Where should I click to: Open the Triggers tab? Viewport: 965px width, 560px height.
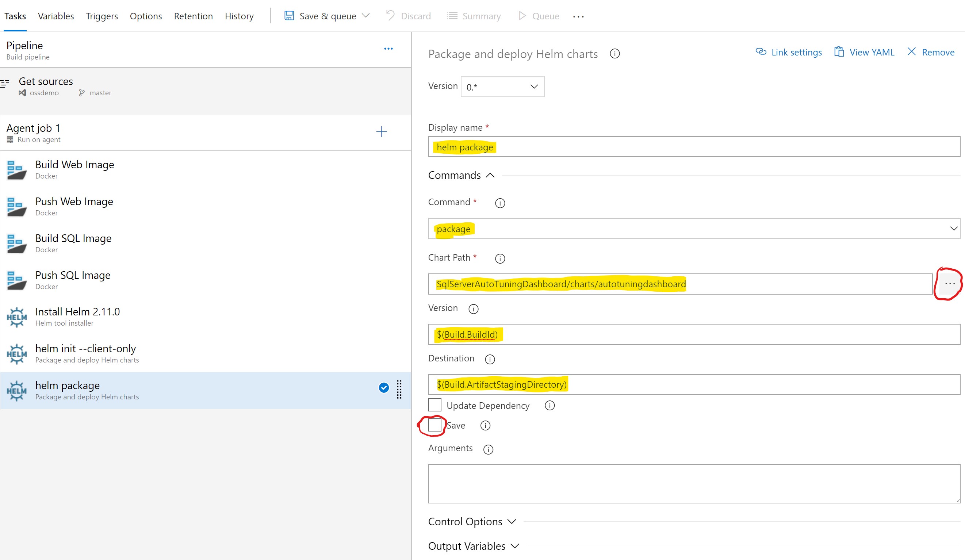pos(102,16)
